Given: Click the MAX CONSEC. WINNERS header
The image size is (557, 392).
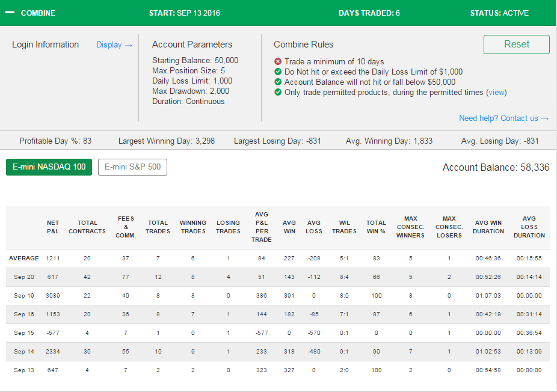Looking at the screenshot, I should [410, 227].
